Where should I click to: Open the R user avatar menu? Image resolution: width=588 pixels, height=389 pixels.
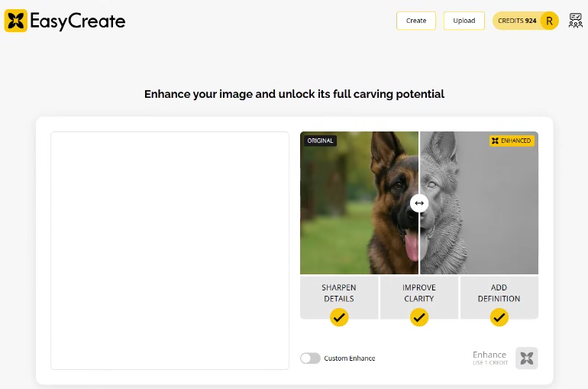pyautogui.click(x=549, y=21)
